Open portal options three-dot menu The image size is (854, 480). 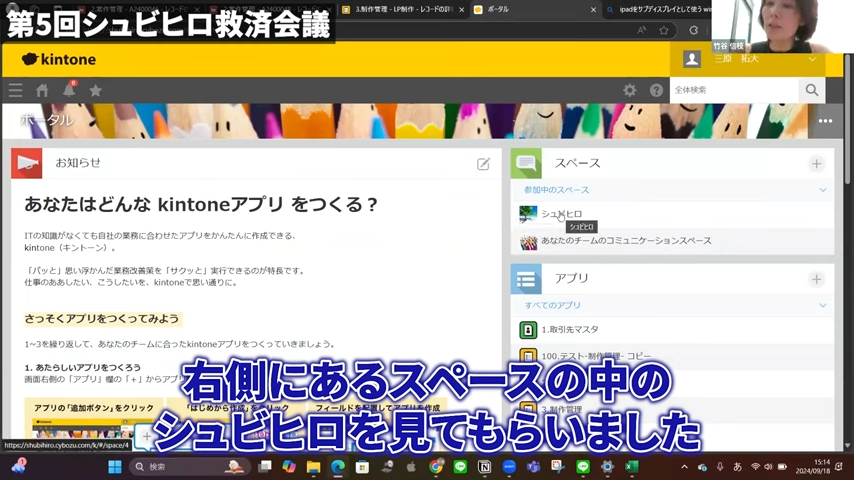[x=825, y=121]
